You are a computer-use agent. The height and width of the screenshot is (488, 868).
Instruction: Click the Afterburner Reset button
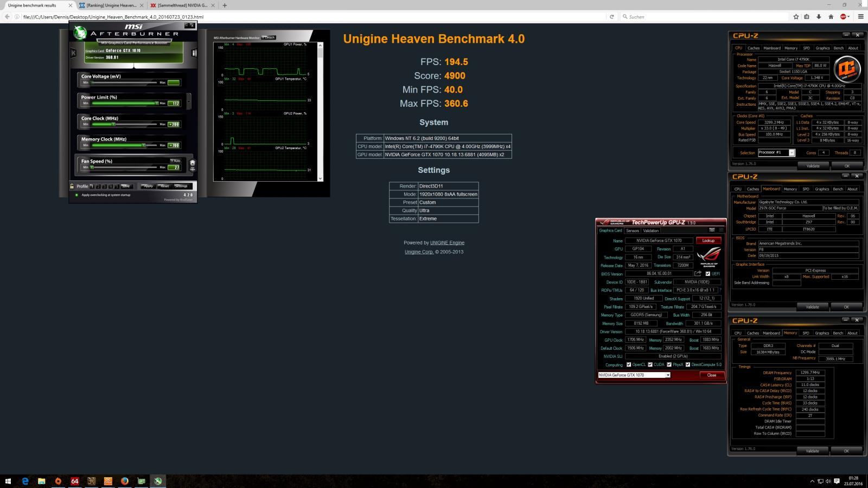(164, 187)
